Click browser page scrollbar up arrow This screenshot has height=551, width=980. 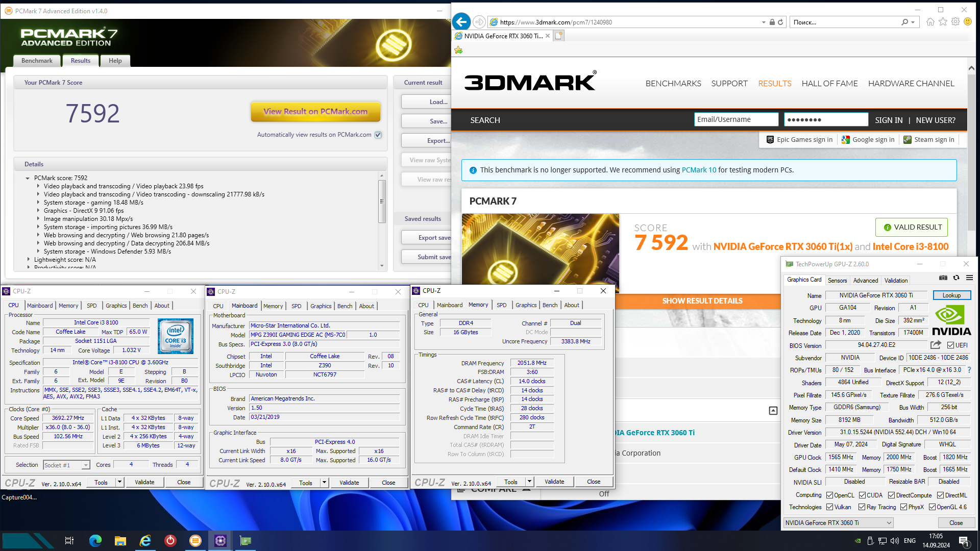971,68
